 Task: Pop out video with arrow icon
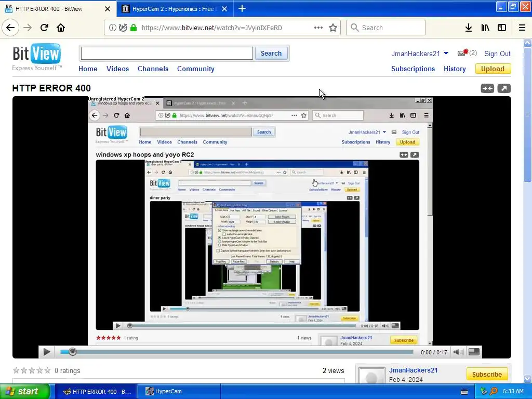pos(504,88)
